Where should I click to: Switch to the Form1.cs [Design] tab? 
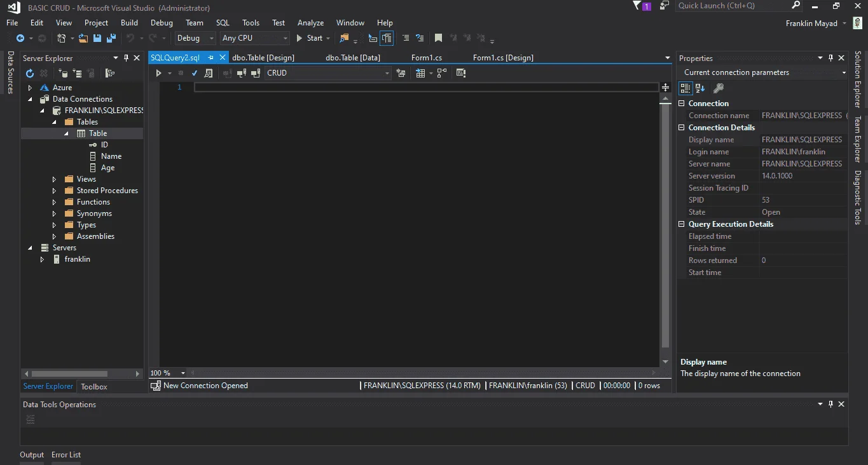point(503,58)
